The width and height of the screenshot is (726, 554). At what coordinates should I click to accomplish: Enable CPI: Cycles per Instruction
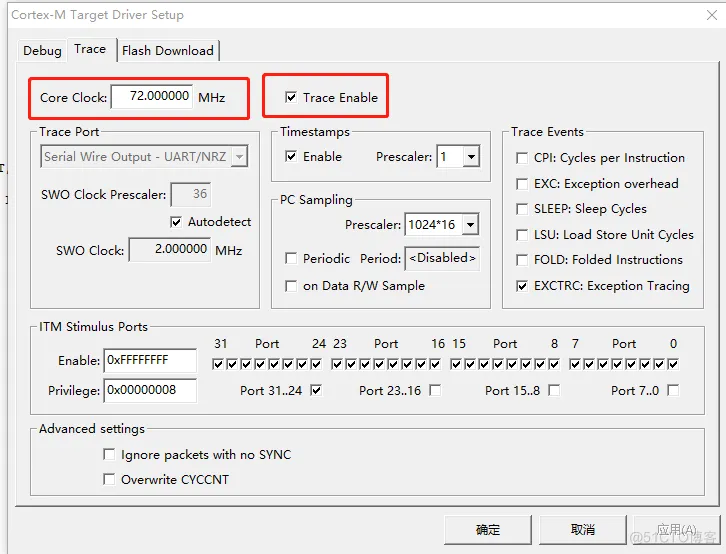522,158
